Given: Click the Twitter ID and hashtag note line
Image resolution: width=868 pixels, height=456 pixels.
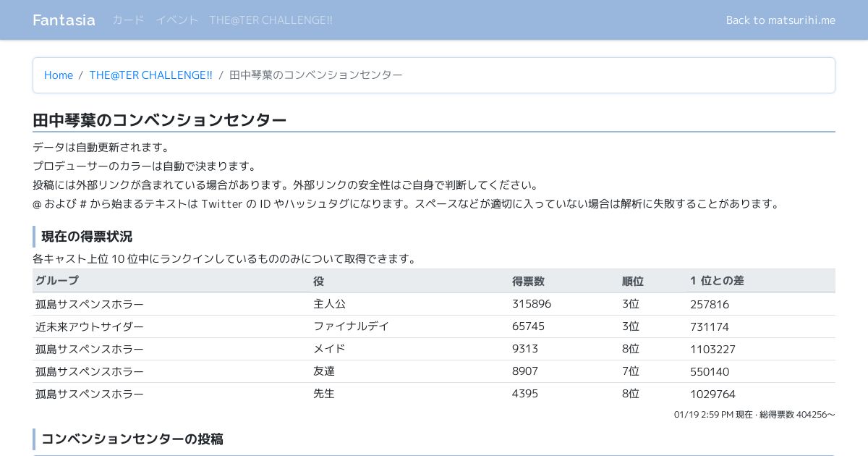Looking at the screenshot, I should tap(408, 204).
